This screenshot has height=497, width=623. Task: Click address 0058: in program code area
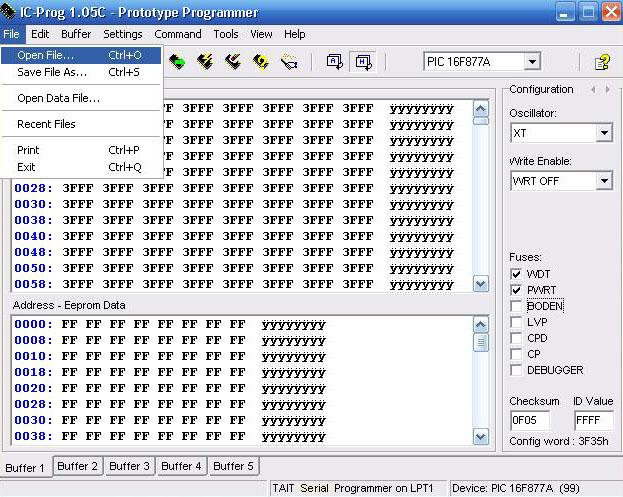(33, 284)
